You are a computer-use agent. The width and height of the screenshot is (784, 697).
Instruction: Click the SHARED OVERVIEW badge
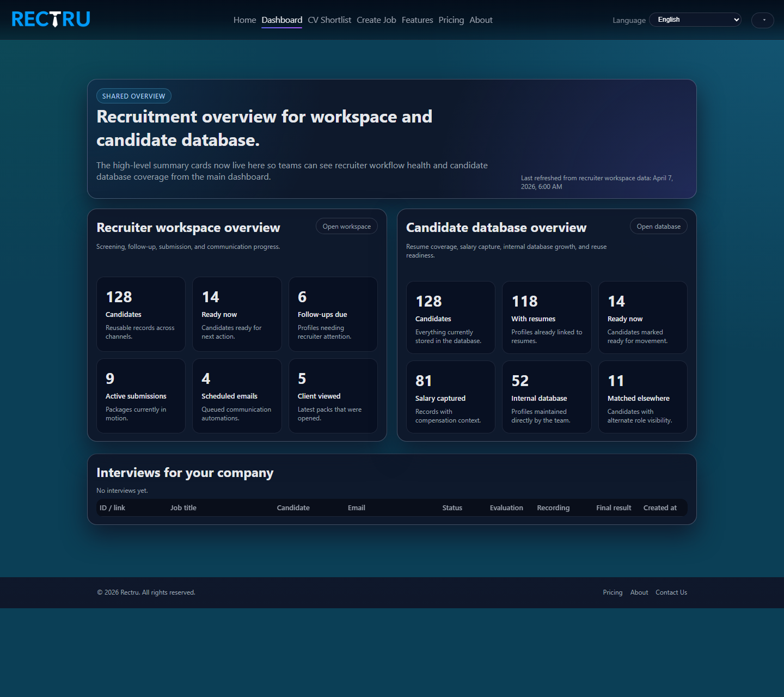tap(133, 96)
